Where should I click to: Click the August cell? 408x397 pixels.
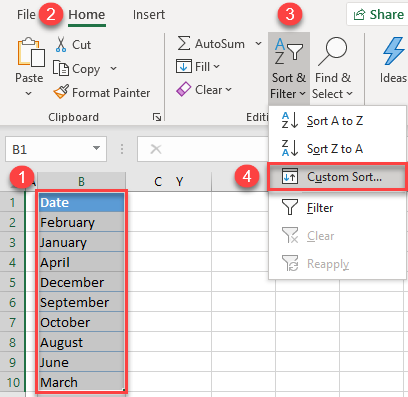[81, 342]
